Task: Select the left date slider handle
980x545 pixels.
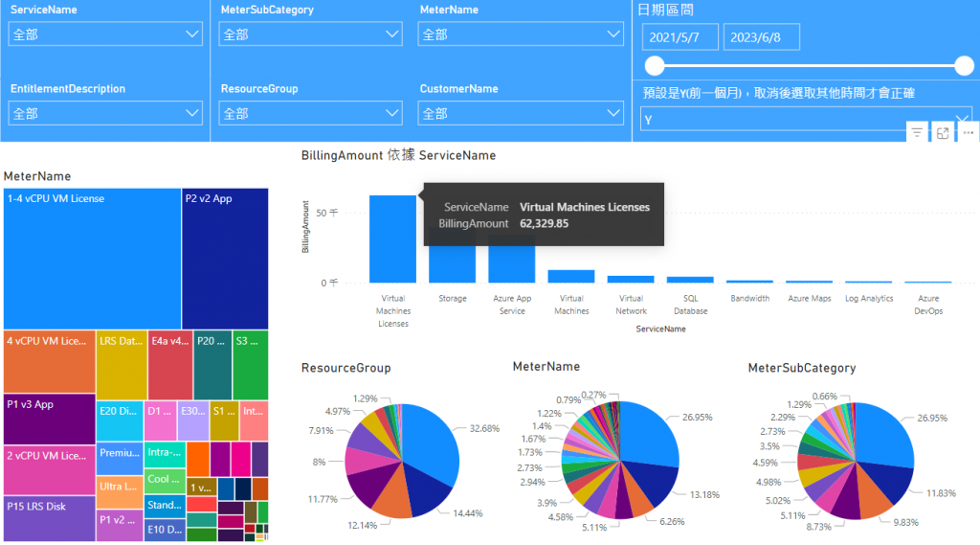Action: click(655, 66)
